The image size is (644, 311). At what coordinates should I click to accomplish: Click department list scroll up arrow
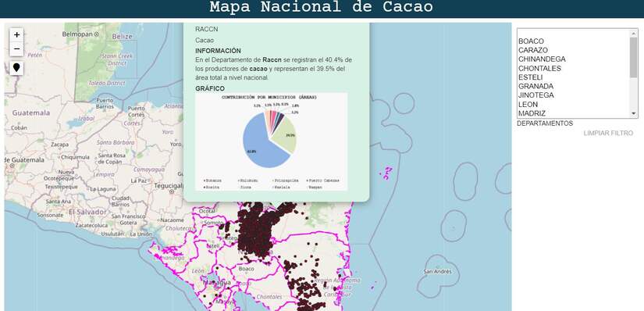tap(634, 33)
